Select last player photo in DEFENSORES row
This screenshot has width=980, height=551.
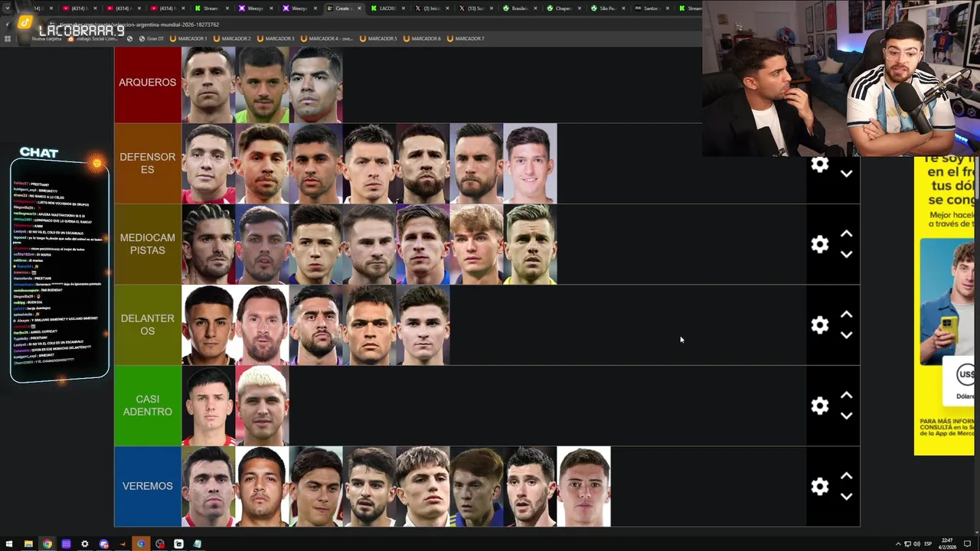tap(530, 163)
